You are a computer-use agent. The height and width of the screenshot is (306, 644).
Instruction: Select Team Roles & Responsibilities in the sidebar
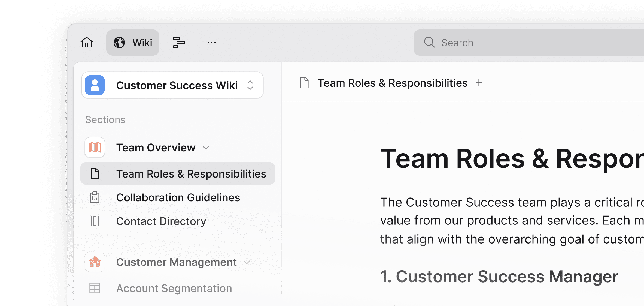click(x=191, y=174)
